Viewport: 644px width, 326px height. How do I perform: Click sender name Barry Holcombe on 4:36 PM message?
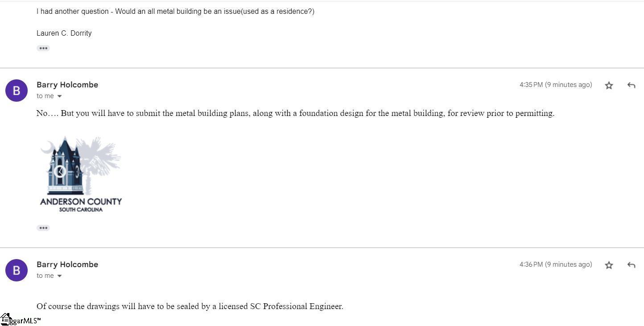pos(67,264)
